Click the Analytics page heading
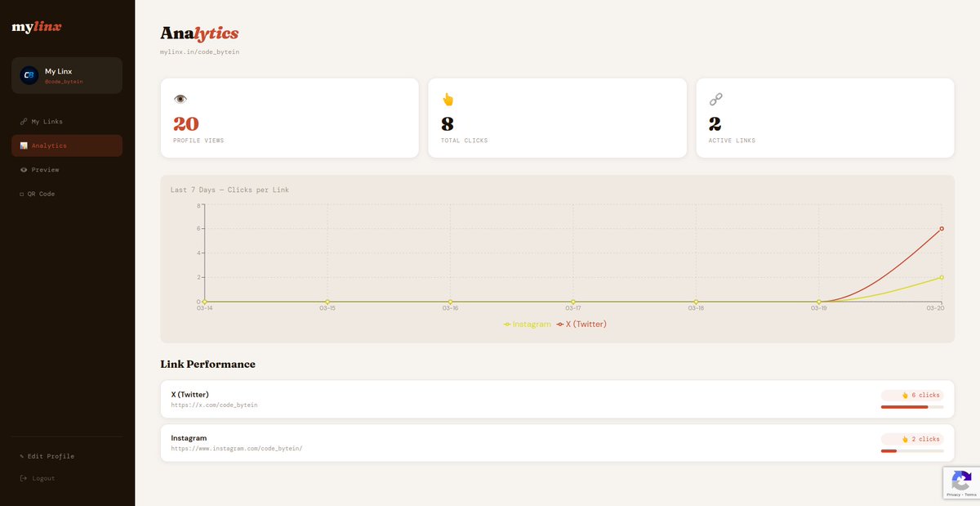The width and height of the screenshot is (980, 506). 199,34
